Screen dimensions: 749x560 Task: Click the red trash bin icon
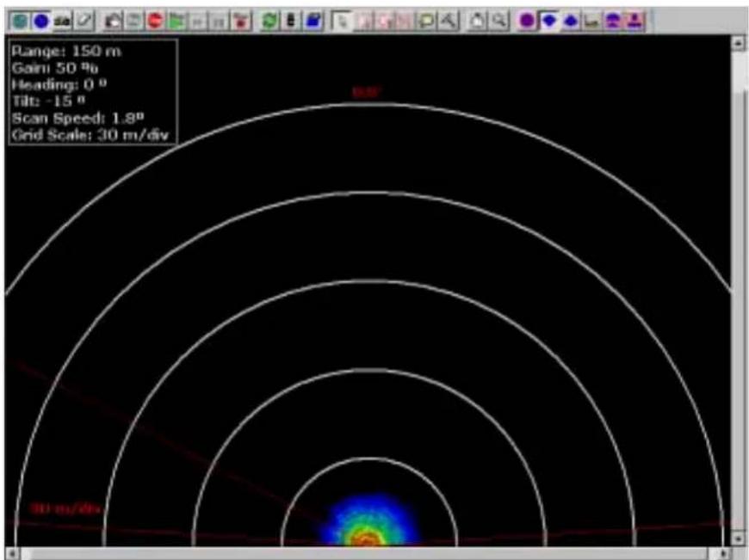coord(242,21)
